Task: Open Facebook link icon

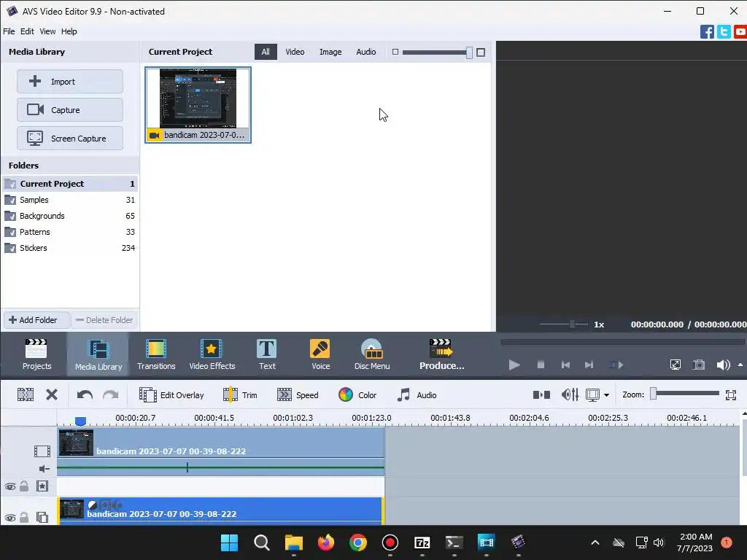Action: pos(707,32)
